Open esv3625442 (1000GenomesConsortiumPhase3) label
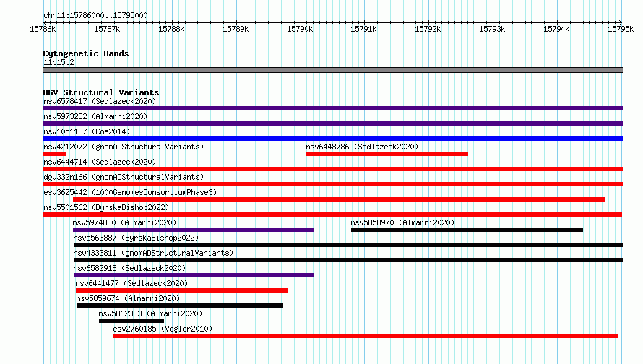The image size is (643, 364). pyautogui.click(x=130, y=192)
